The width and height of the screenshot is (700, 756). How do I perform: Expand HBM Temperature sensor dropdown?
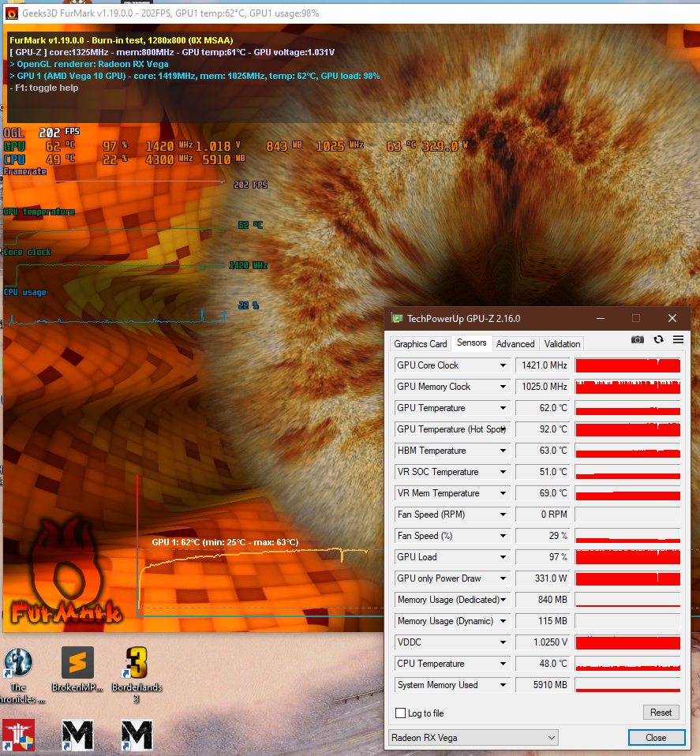pyautogui.click(x=503, y=451)
